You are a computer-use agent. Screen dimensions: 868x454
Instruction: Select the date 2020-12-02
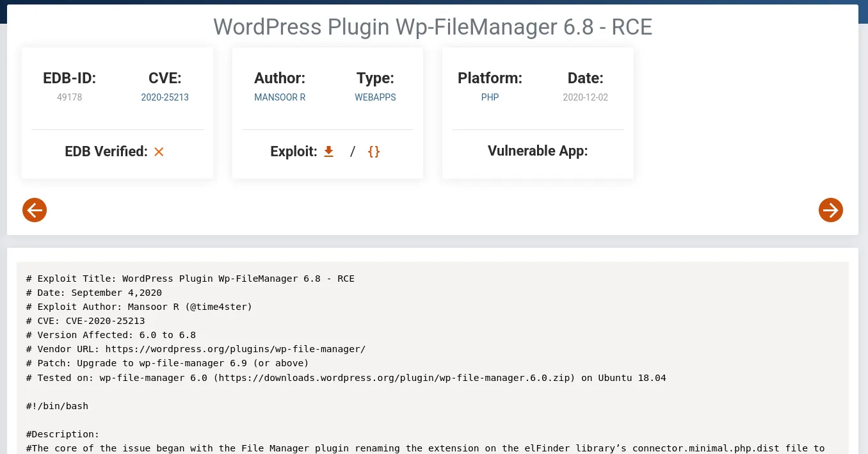tap(585, 97)
